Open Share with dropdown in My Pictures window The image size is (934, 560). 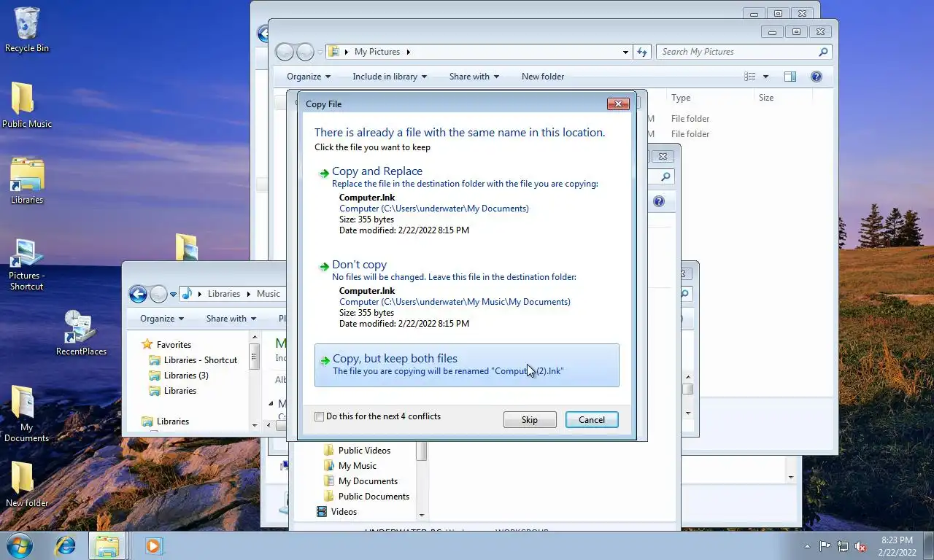pos(474,77)
